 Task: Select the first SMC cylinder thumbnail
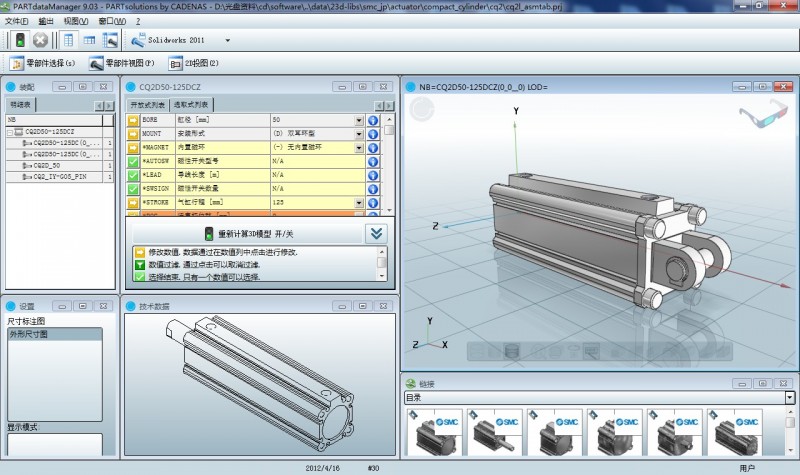435,432
